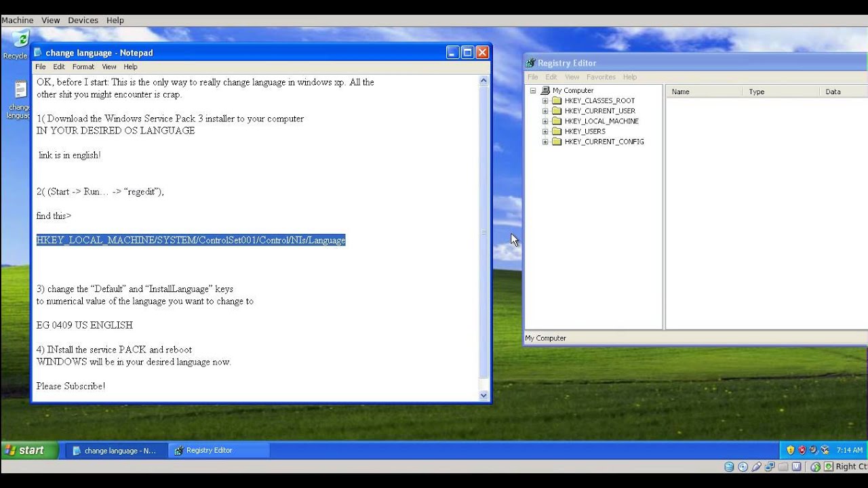Image resolution: width=868 pixels, height=488 pixels.
Task: Open the Registry Editor View menu
Action: (572, 77)
